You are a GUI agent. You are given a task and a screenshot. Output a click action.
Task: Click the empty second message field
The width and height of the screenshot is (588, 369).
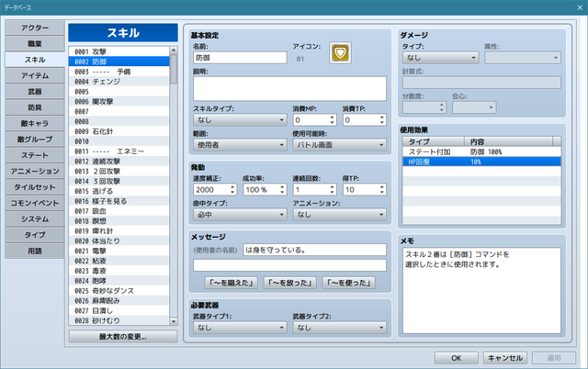(x=289, y=265)
